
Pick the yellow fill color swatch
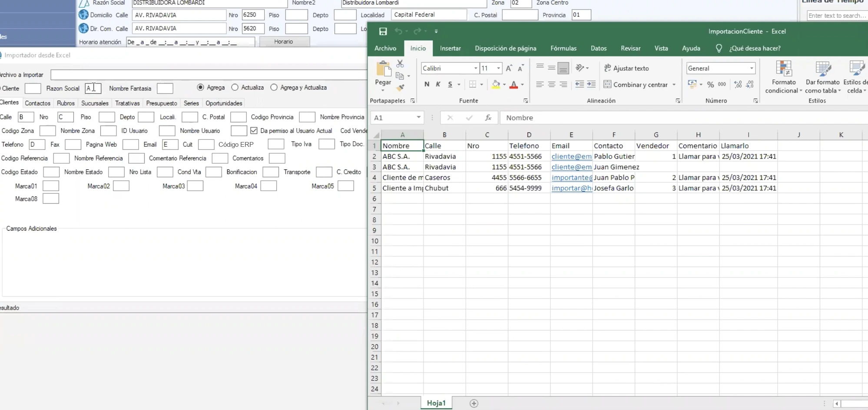496,84
